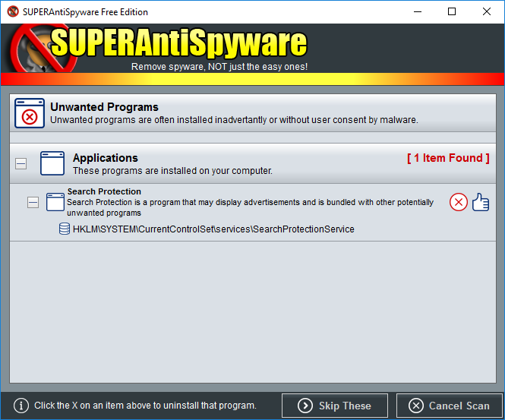Click the Unwanted Programs window icon
Image resolution: width=505 pixels, height=420 pixels.
tap(30, 113)
